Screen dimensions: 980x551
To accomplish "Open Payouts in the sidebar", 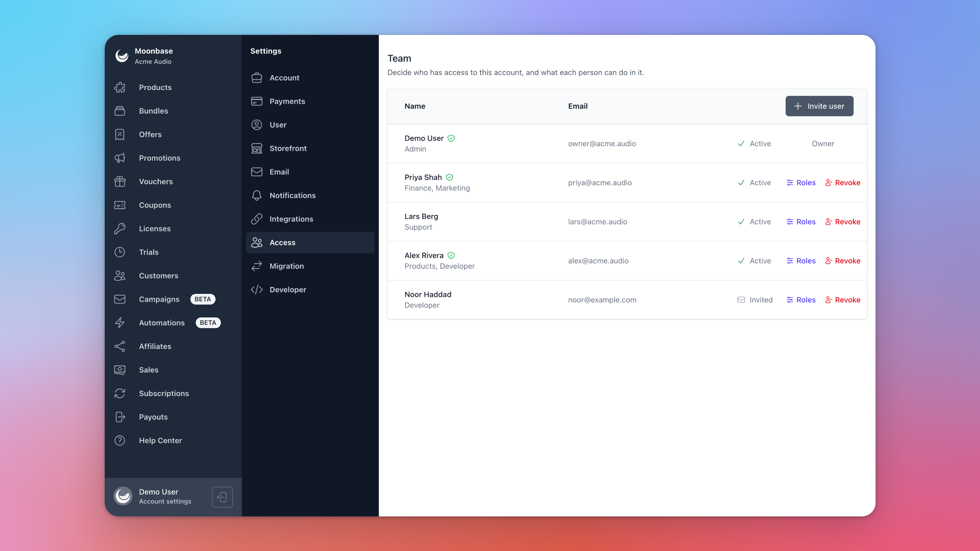I will point(173,417).
